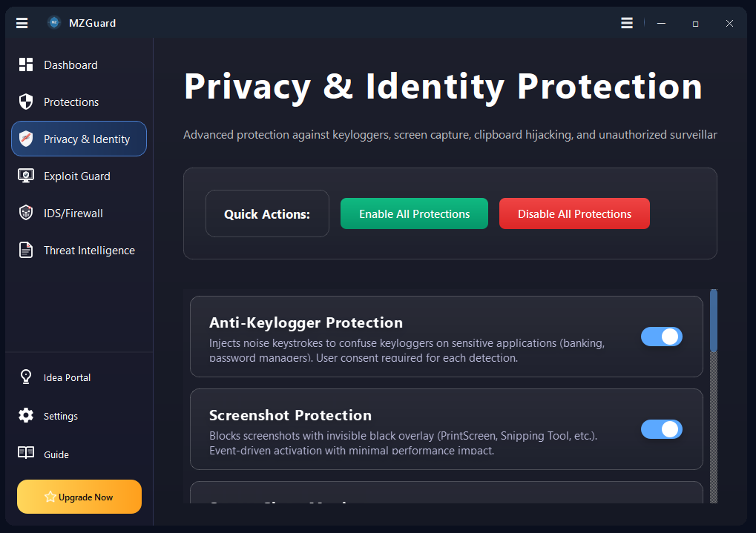
Task: Open Threat Intelligence document icon
Action: pyautogui.click(x=24, y=250)
